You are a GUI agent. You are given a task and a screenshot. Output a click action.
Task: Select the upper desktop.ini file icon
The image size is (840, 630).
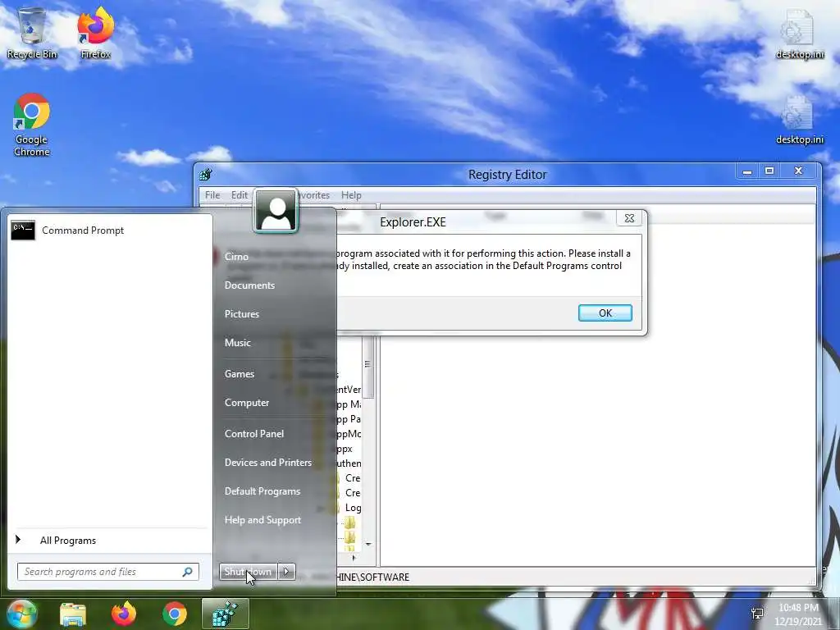[799, 33]
